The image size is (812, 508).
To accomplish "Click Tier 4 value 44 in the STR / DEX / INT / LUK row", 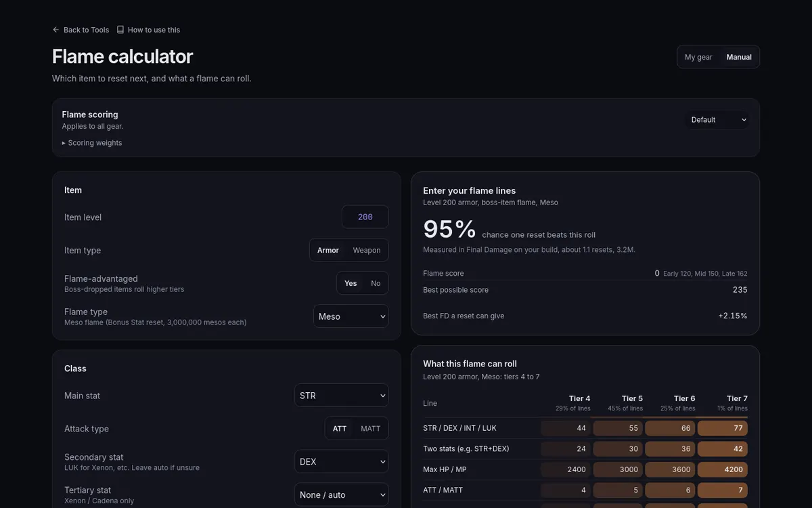I will (566, 428).
